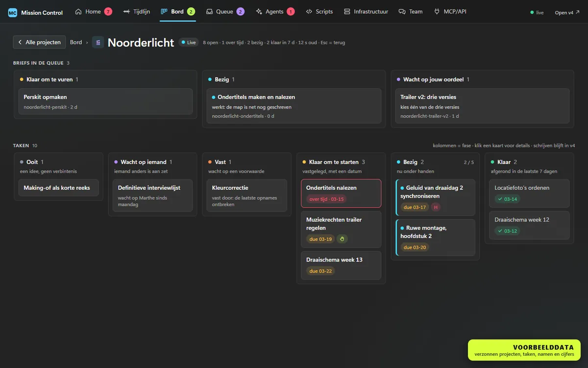The height and width of the screenshot is (368, 588).
Task: Click the MCP/API plug icon
Action: 437,11
